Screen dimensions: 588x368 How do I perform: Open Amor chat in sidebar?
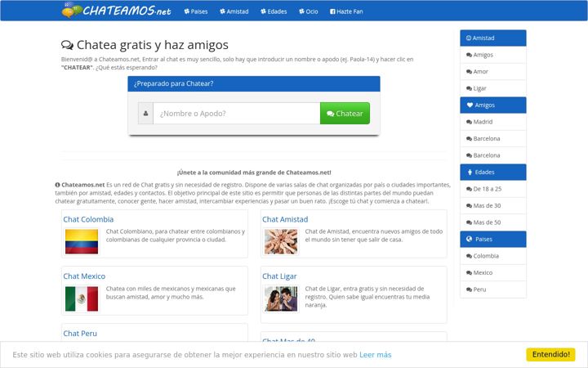(493, 71)
